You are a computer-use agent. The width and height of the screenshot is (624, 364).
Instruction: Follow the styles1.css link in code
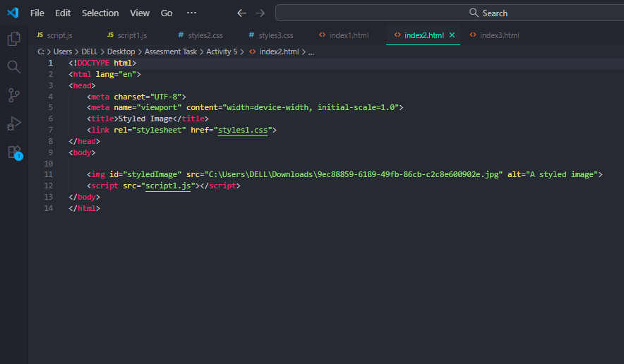[x=243, y=130]
